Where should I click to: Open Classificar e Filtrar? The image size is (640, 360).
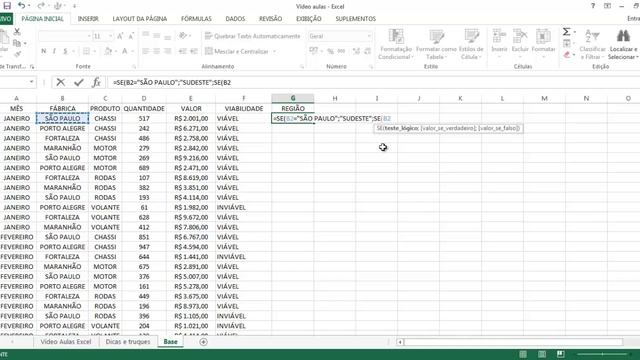592,44
